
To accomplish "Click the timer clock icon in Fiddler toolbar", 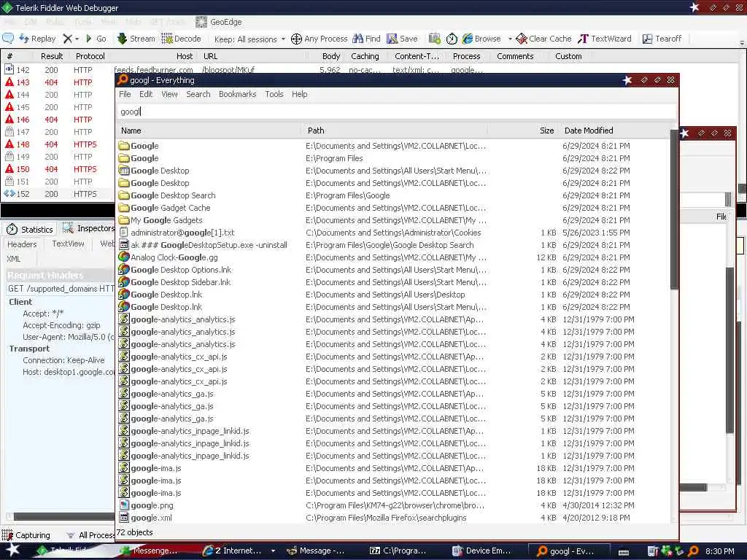I will 452,39.
